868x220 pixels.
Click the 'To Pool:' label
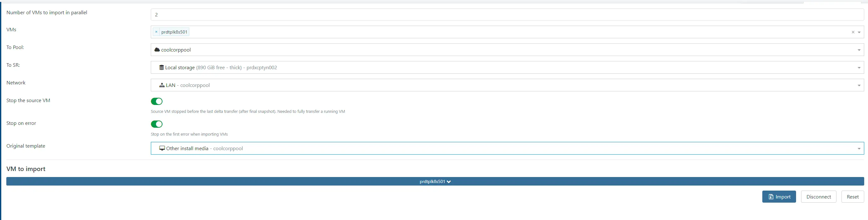[15, 47]
